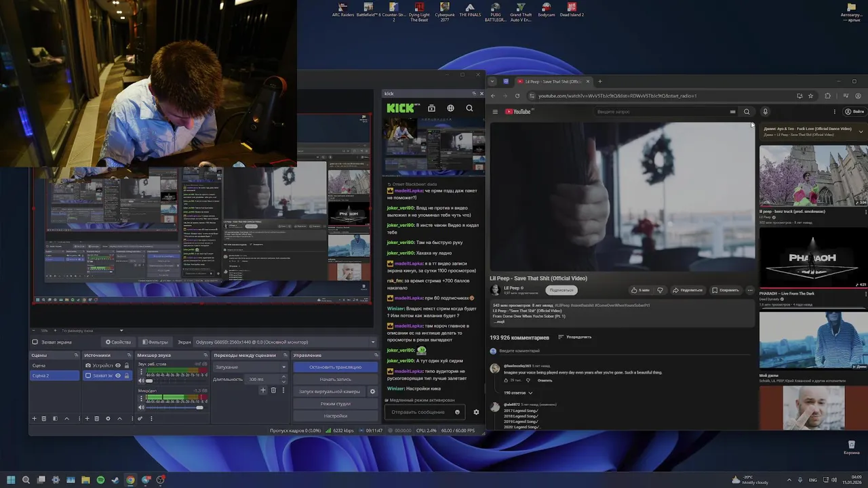Click Kick globe browse icon
Viewport: 868px width, 488px height.
(450, 108)
